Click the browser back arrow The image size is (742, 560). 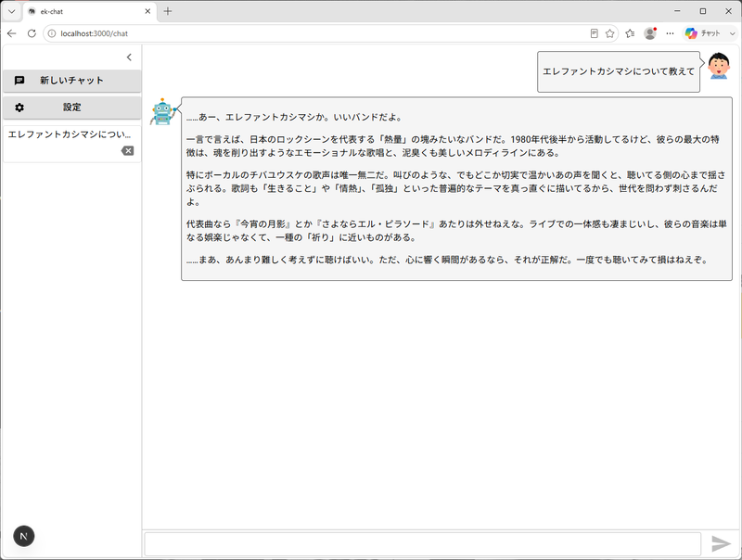[x=12, y=33]
